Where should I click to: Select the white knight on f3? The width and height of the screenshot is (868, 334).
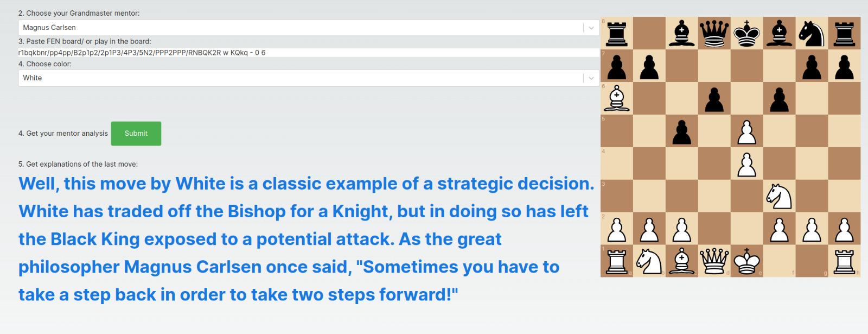(x=780, y=196)
